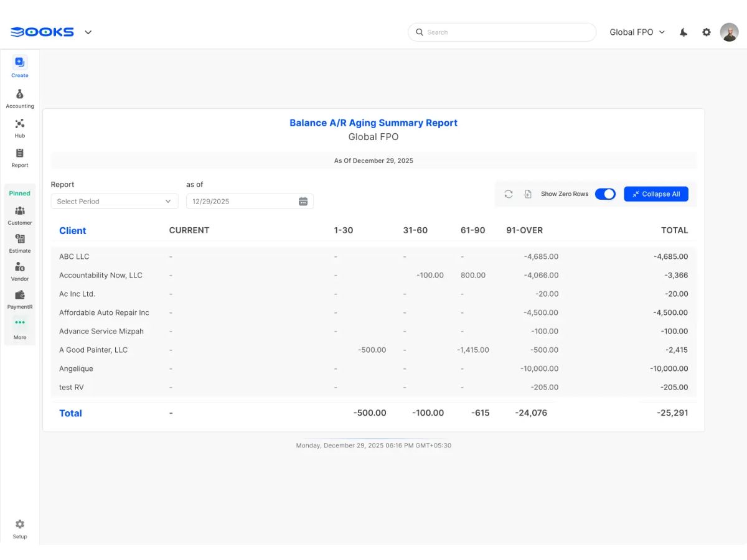This screenshot has height=560, width=747.
Task: Open the Global FPO company dropdown
Action: coord(637,32)
